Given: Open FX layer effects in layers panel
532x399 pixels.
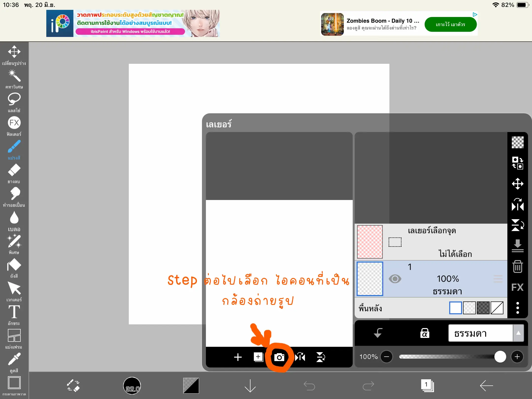Looking at the screenshot, I should 517,287.
